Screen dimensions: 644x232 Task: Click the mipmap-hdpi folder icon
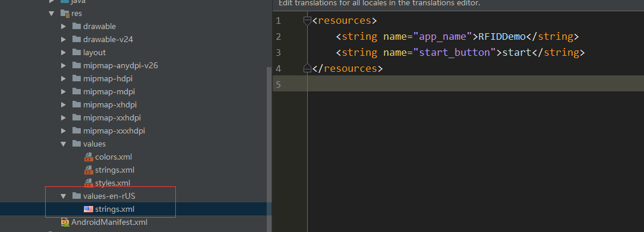tap(77, 79)
